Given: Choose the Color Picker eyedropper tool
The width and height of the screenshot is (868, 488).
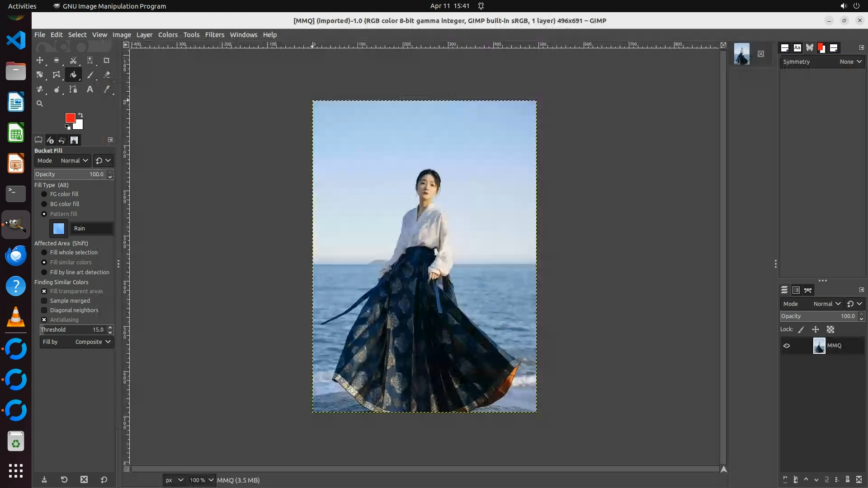Looking at the screenshot, I should (x=107, y=89).
